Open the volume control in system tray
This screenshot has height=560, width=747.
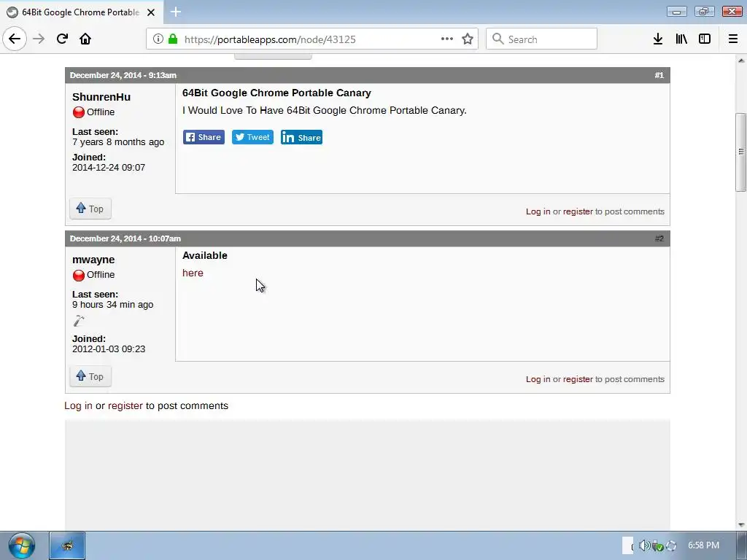click(645, 545)
